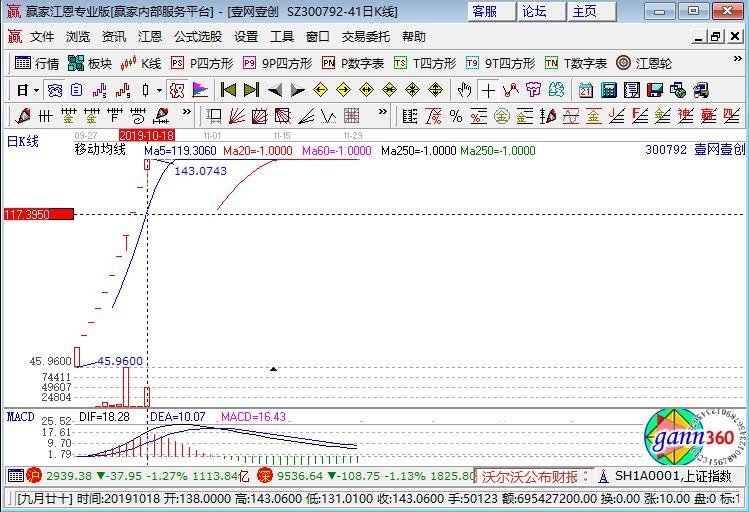Jump to last bar with skip-forward arrow
This screenshot has height=512, width=749.
click(x=251, y=90)
